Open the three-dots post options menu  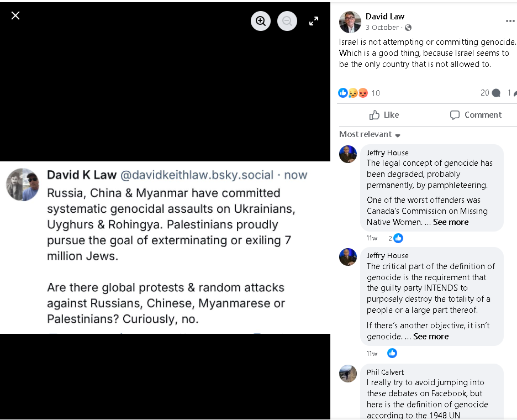click(510, 21)
